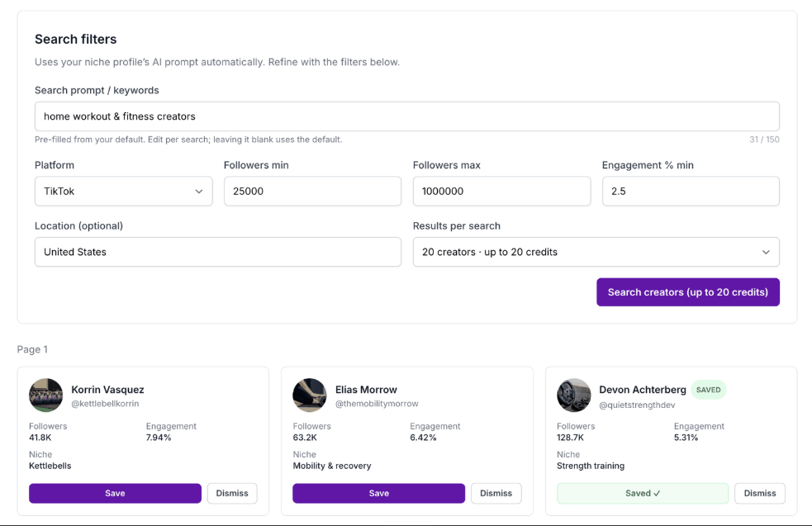This screenshot has width=812, height=526.
Task: Click the SAVED badge beside Devon Achterberg
Action: click(709, 389)
